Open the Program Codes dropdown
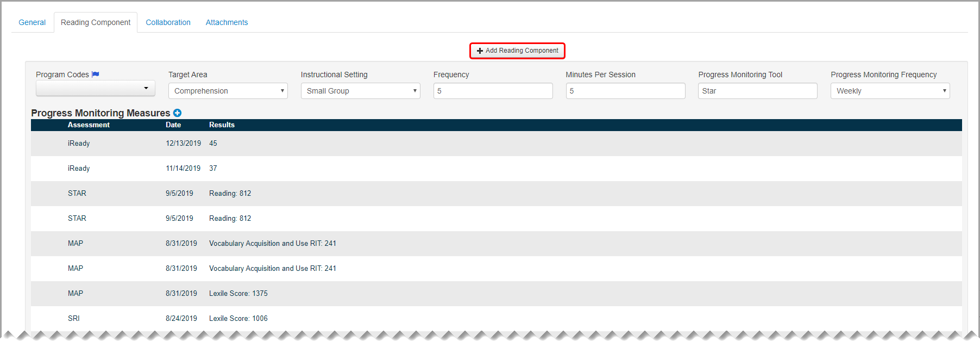Screen dimensions: 980x347 (96, 88)
